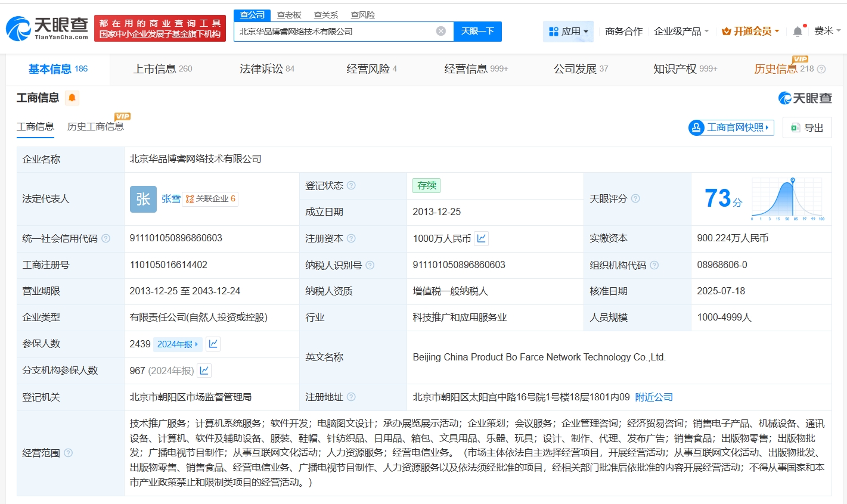Expand the 应用 dropdown menu
The image size is (847, 504).
(568, 31)
